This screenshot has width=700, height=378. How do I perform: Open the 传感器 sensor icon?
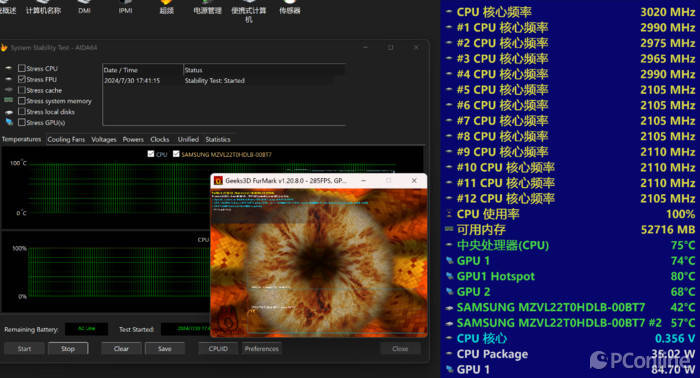[290, 6]
